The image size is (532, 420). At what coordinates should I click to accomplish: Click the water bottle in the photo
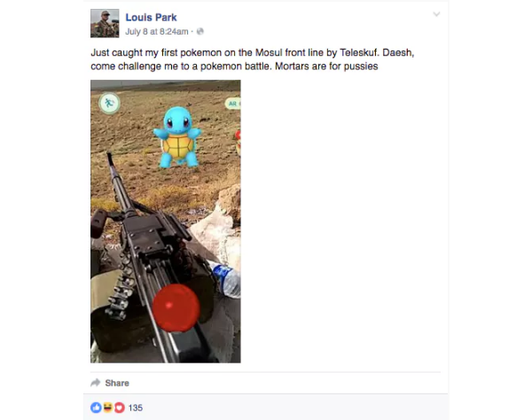pos(225,280)
